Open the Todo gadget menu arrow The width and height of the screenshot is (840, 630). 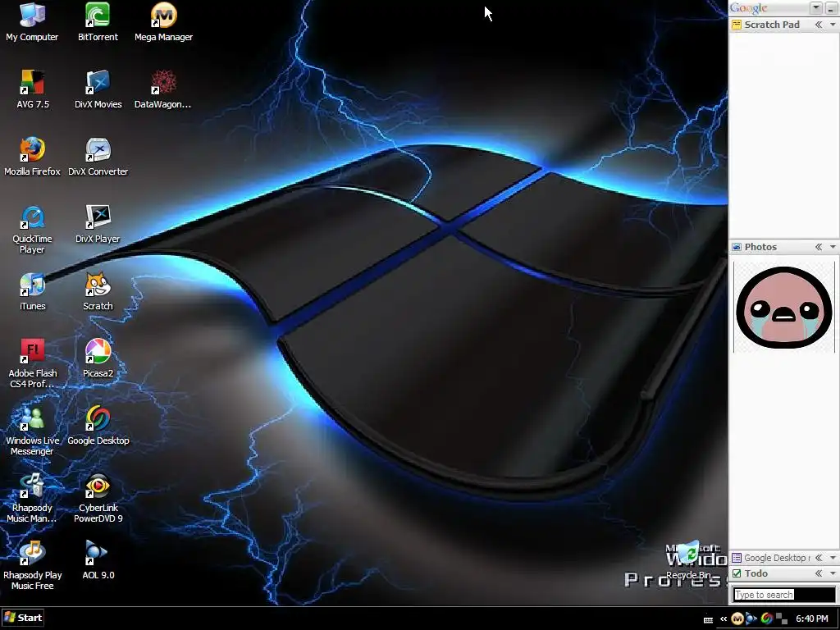(x=833, y=573)
